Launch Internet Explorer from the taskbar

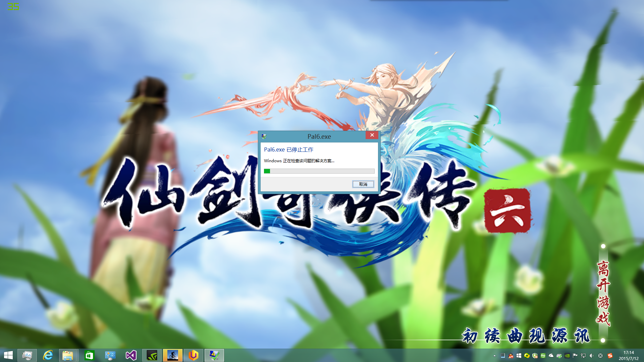(48, 355)
